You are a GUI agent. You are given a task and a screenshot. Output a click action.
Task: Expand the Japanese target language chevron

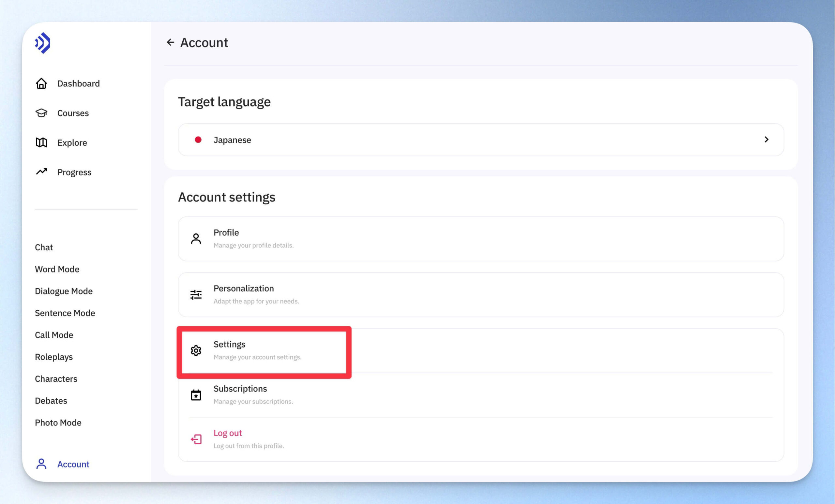767,140
